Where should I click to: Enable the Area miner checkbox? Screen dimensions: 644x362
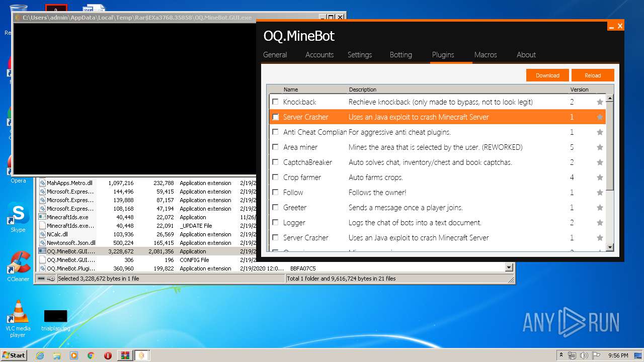pos(275,147)
